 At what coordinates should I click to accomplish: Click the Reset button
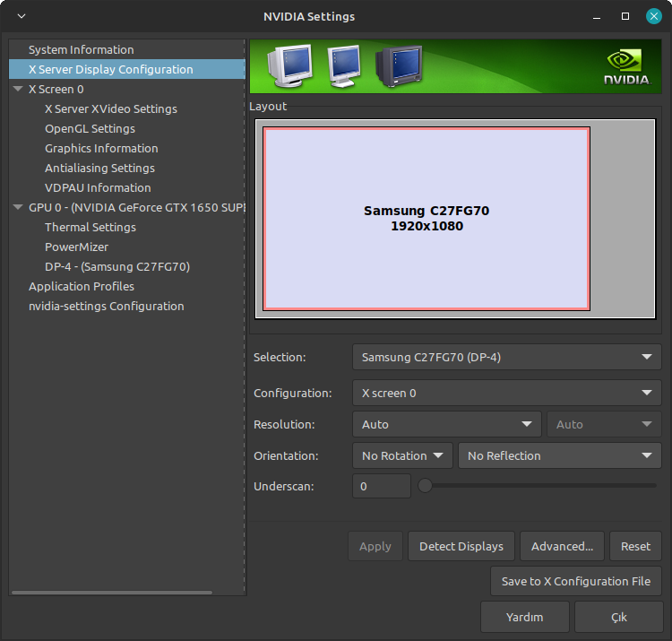click(635, 546)
